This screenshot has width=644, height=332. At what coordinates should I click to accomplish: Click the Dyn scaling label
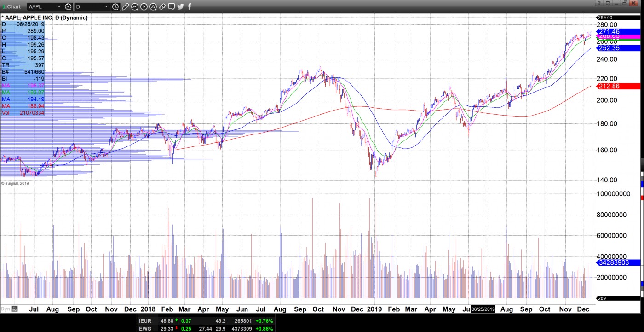tap(6, 309)
